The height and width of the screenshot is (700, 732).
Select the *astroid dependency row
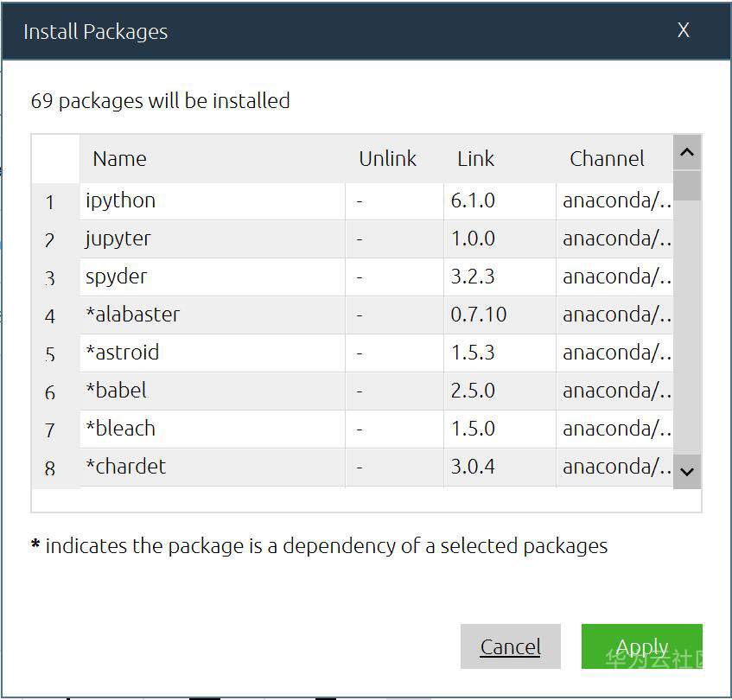tap(123, 353)
